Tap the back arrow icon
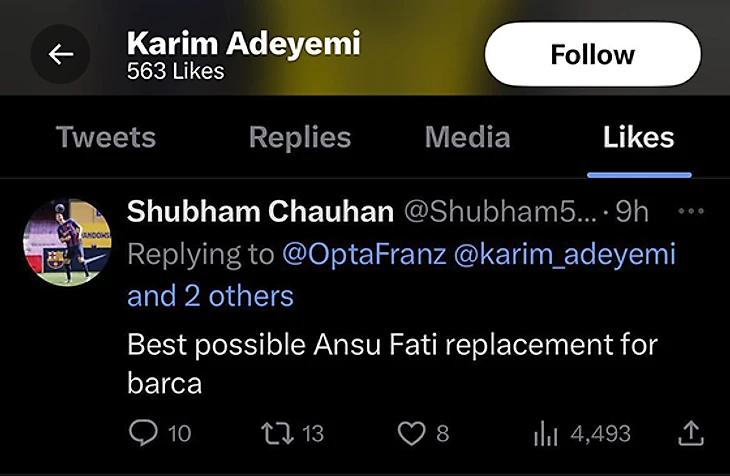 pos(61,54)
